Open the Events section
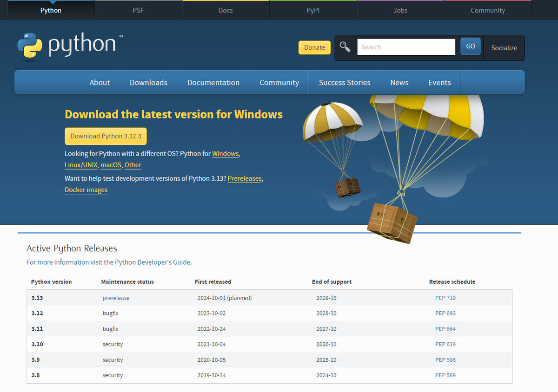 click(x=439, y=82)
